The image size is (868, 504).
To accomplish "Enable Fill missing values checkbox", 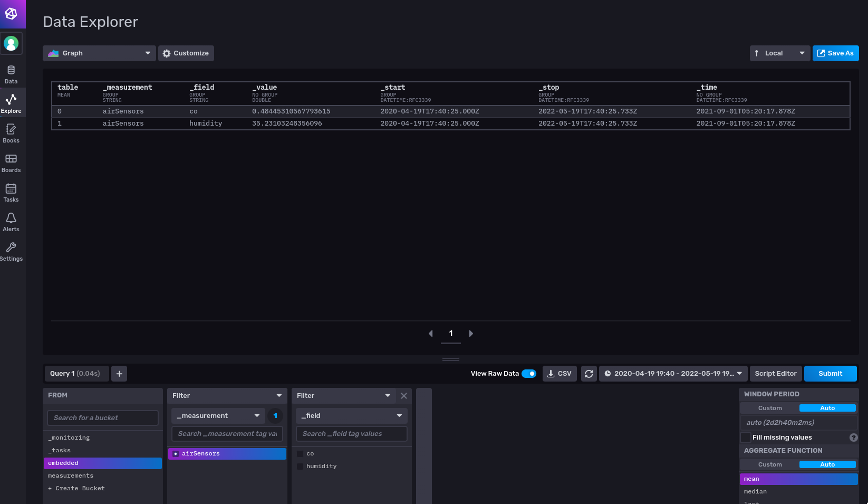I will [746, 438].
